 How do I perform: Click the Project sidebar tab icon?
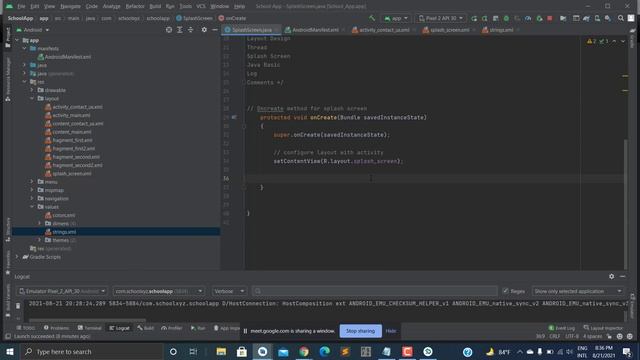coord(8,38)
